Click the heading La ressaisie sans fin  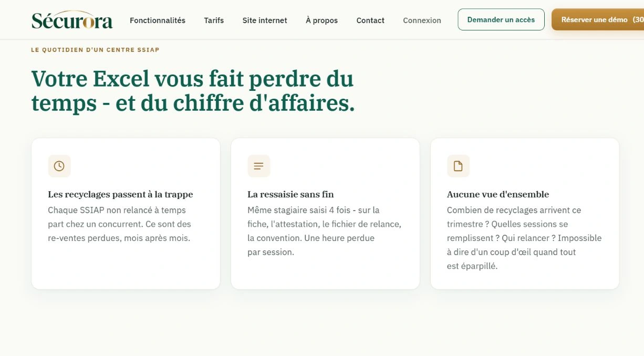(x=290, y=194)
